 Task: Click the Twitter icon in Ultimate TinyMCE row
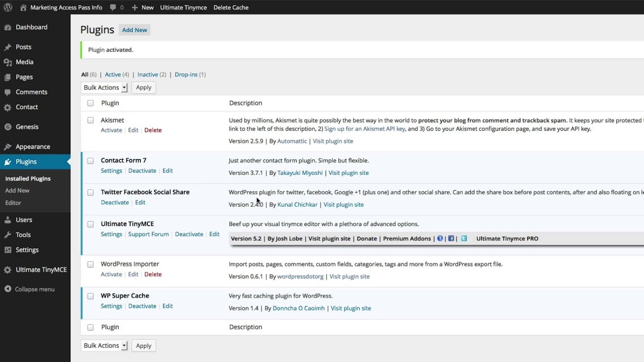[x=464, y=238]
